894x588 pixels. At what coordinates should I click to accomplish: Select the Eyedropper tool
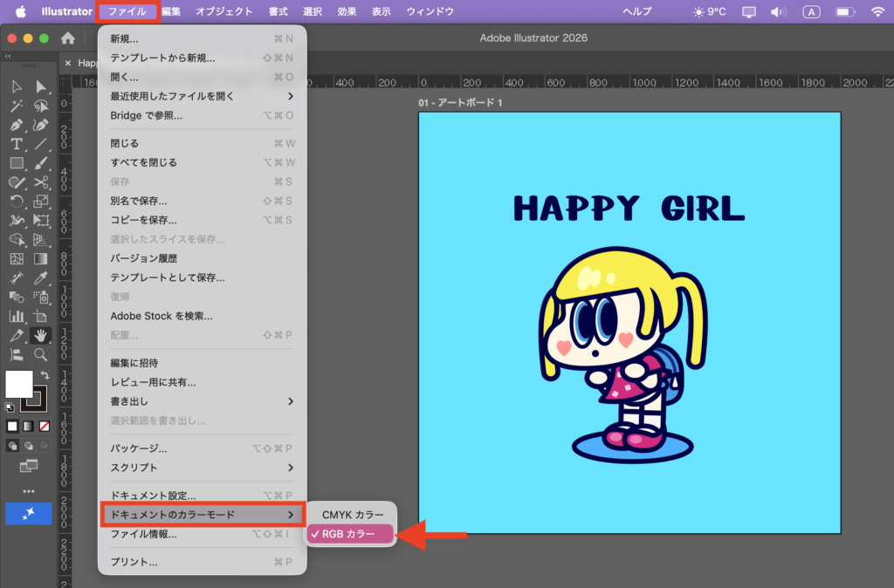(40, 278)
